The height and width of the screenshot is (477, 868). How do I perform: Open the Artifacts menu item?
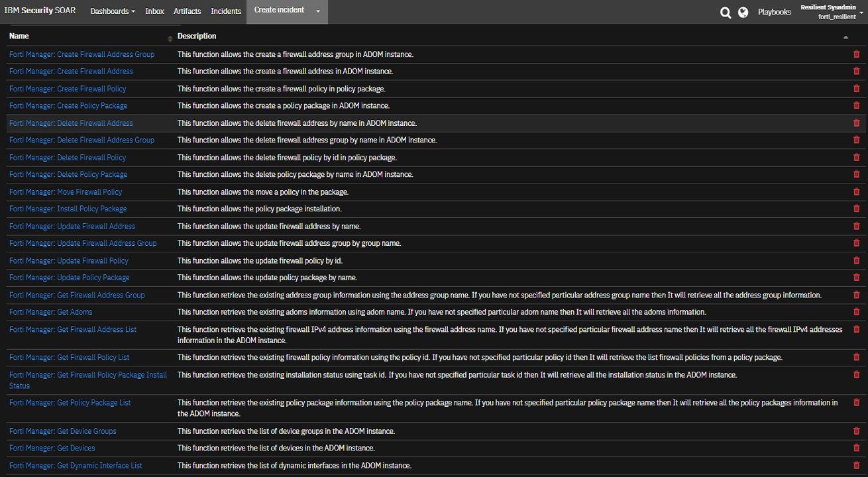pyautogui.click(x=187, y=11)
